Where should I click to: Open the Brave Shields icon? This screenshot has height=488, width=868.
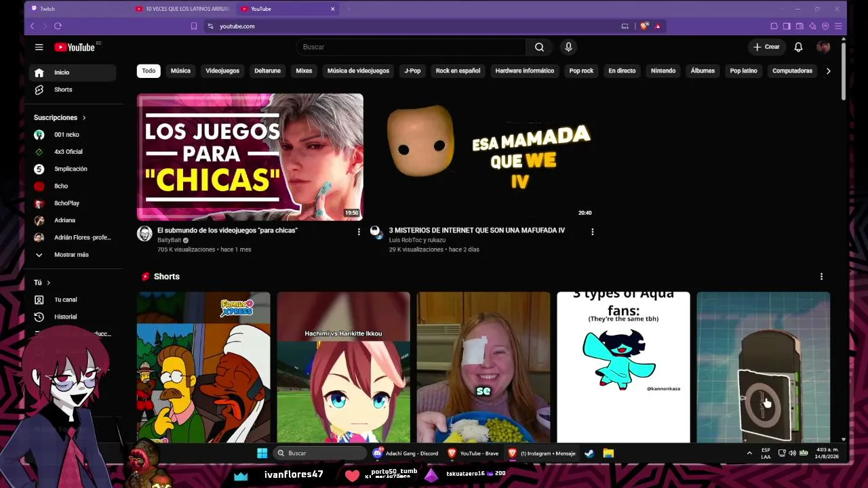click(644, 26)
